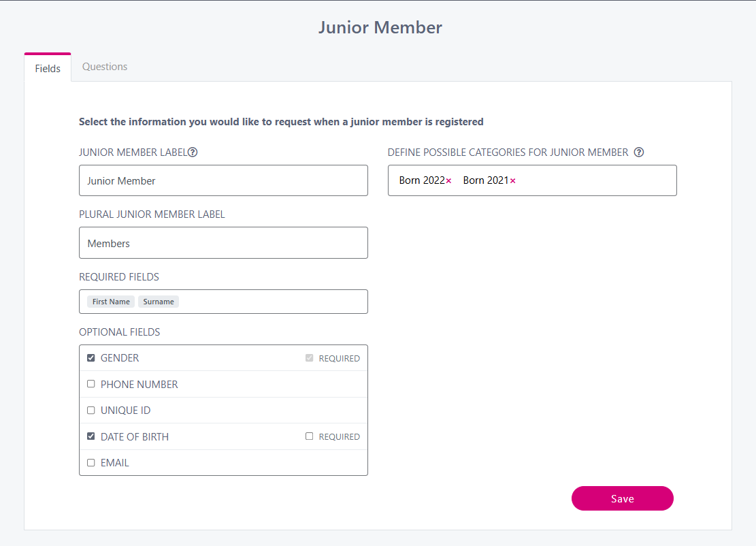Toggle Required checkbox for Gender
The height and width of the screenshot is (546, 756).
(309, 358)
